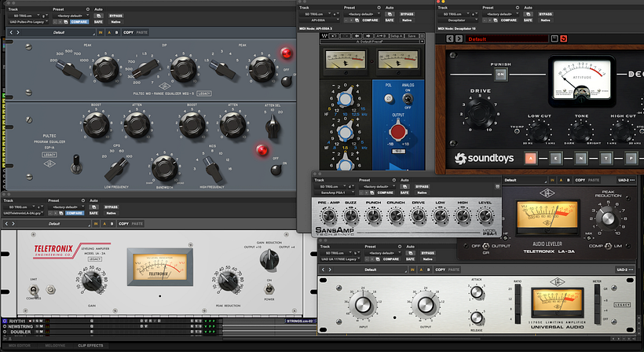The width and height of the screenshot is (644, 352).
Task: Click the Waves undo arrow in API-550A
Action: [x=335, y=36]
